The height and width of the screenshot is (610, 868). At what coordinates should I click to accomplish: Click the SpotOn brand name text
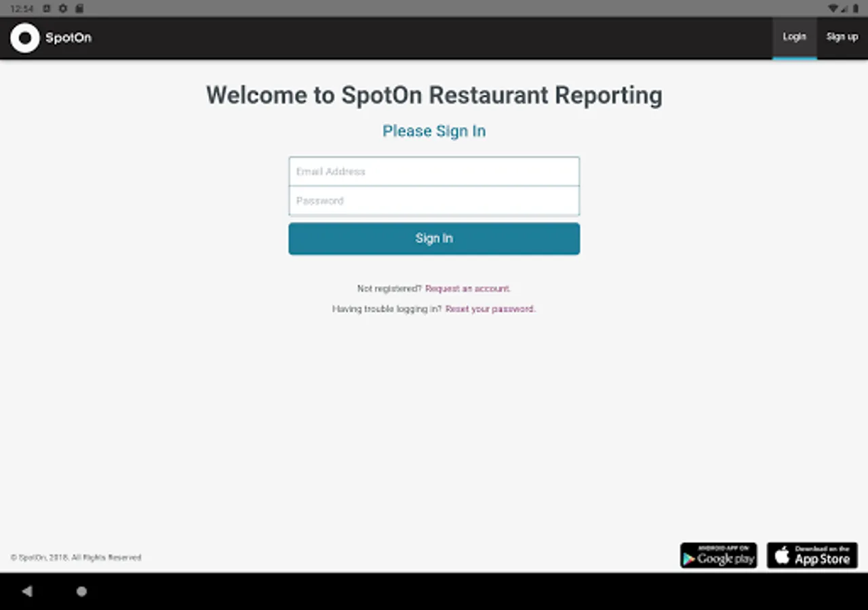pyautogui.click(x=68, y=38)
